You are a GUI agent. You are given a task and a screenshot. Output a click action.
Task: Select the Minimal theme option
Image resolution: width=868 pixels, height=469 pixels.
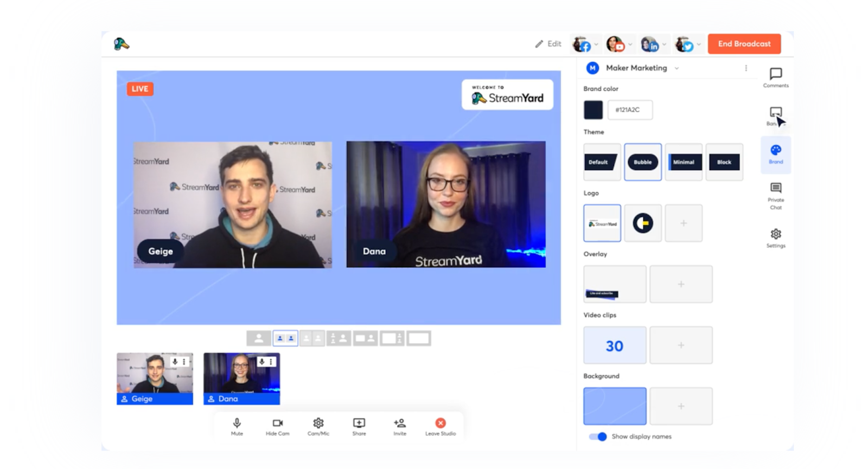tap(684, 162)
